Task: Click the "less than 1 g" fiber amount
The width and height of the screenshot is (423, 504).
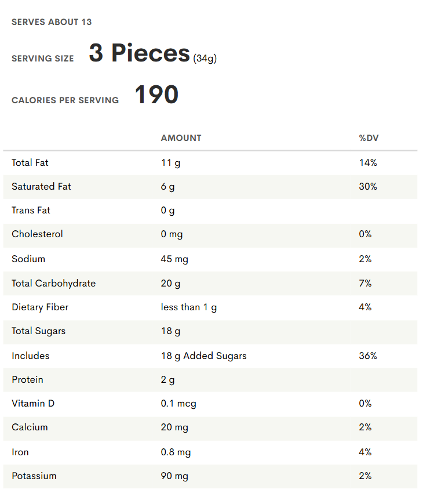Action: [x=189, y=307]
